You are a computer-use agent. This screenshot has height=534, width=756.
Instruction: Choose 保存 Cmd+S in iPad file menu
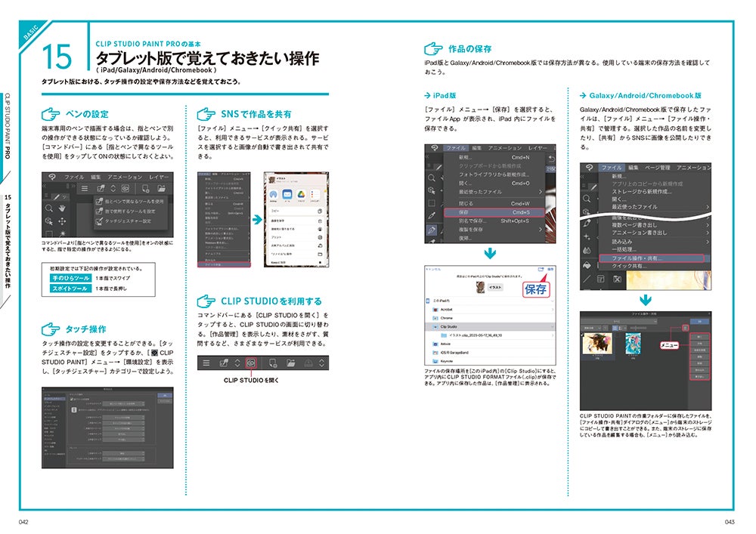pyautogui.click(x=494, y=212)
